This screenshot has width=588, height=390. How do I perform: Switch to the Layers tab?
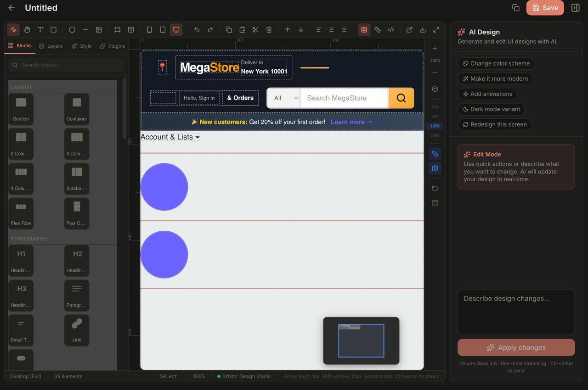51,46
